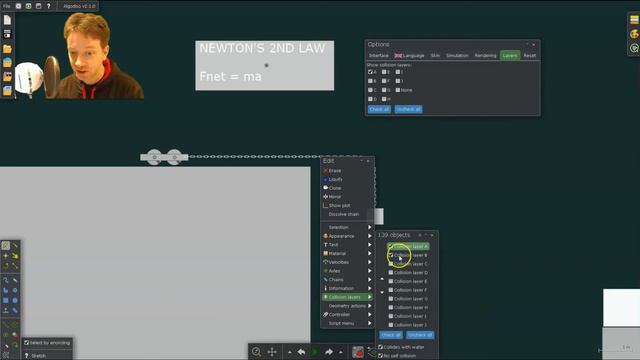Expand the Axles submenu
The width and height of the screenshot is (640, 360).
[347, 271]
